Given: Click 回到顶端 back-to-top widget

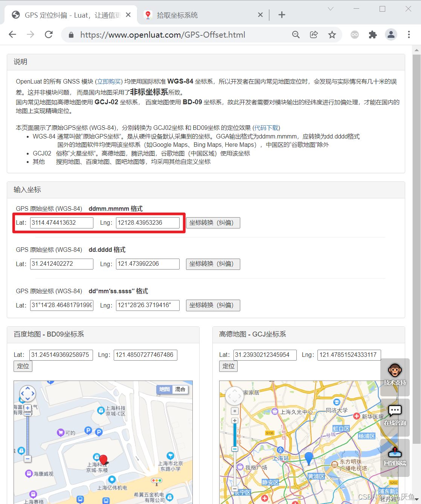Looking at the screenshot, I should [395, 457].
